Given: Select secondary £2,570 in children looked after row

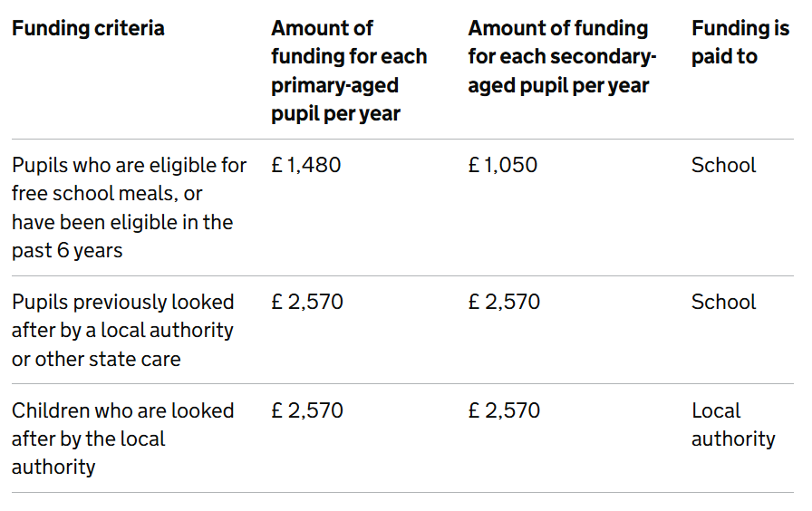Looking at the screenshot, I should pyautogui.click(x=504, y=410).
